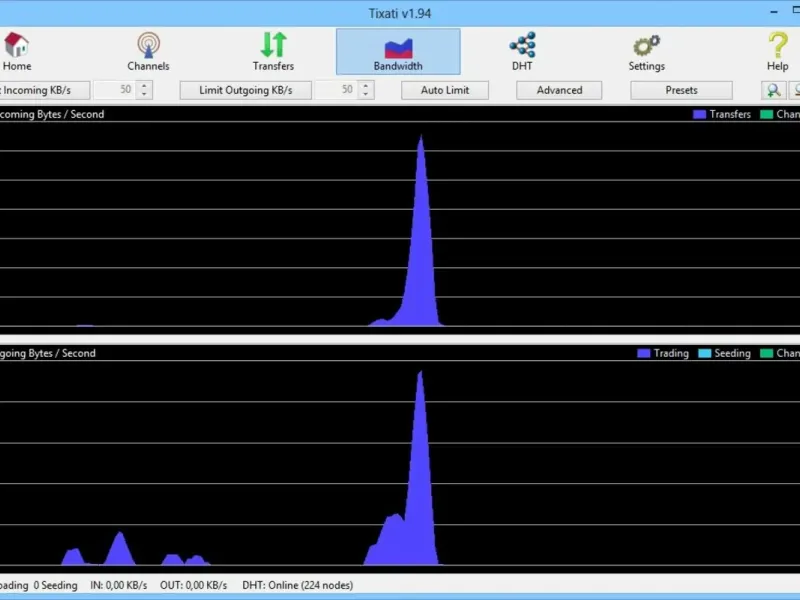Click the green Chan legend swatch in outgoing graph

767,353
